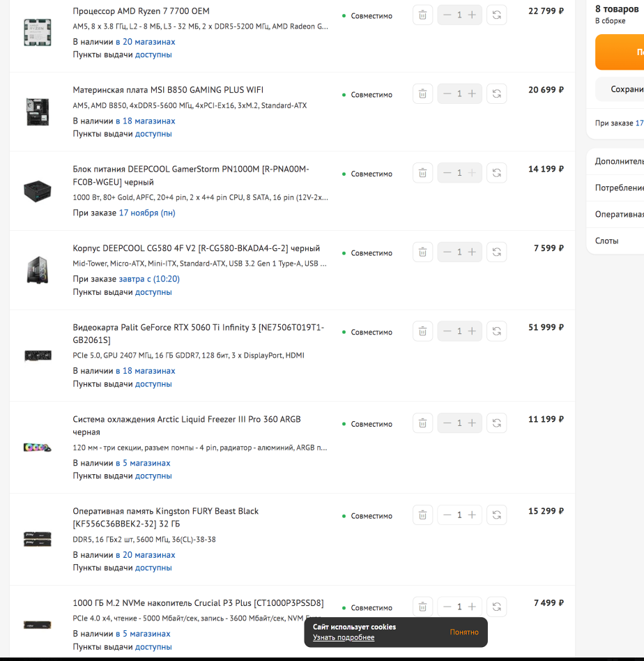The height and width of the screenshot is (661, 644).
Task: Remove MSI B850 GAMING PLUS WIFI motherboard
Action: pyautogui.click(x=422, y=93)
